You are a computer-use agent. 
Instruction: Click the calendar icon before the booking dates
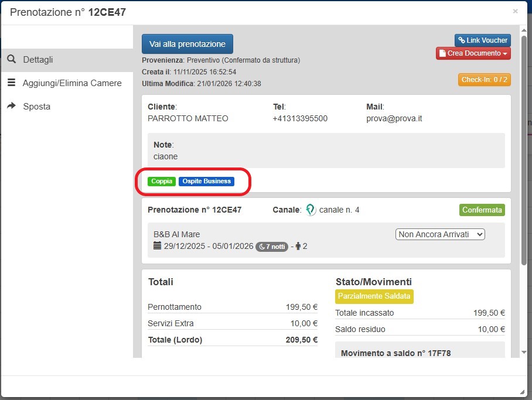pyautogui.click(x=157, y=246)
